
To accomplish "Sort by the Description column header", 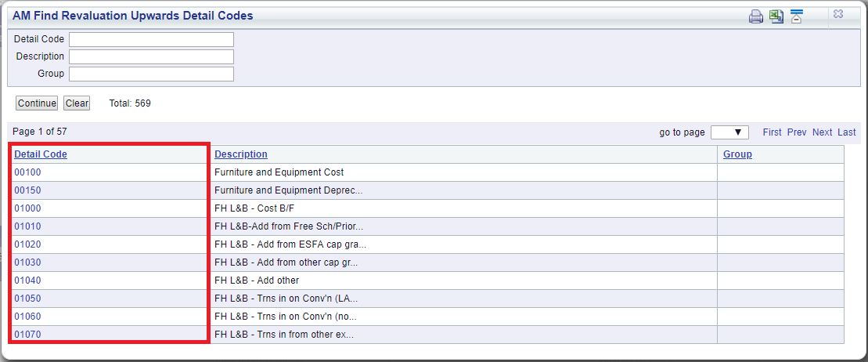I will 241,154.
